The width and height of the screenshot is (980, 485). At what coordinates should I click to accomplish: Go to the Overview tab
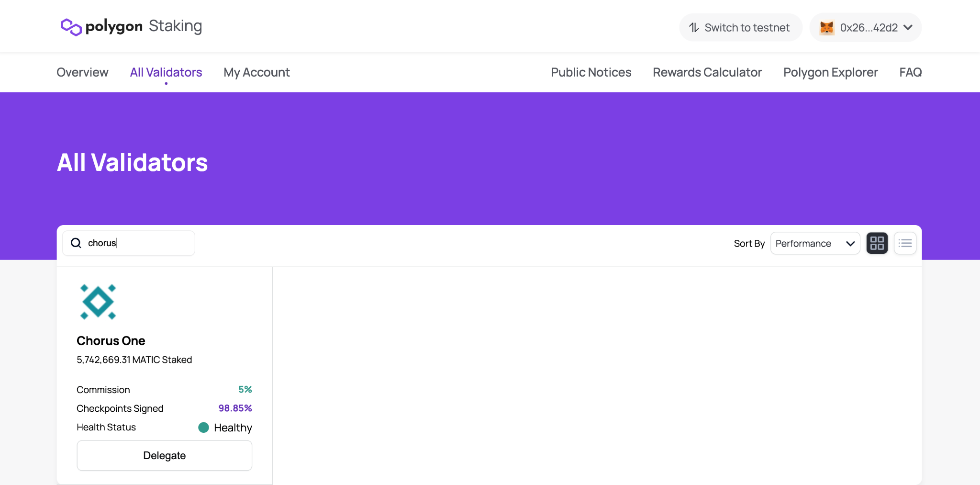[x=82, y=72]
